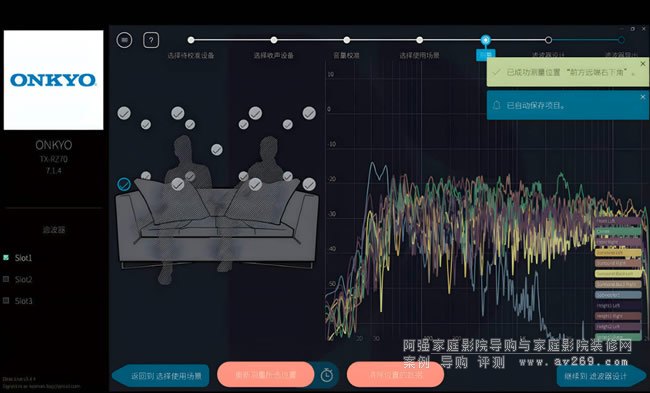Enable the Slot3 filter checkbox
This screenshot has width=650, height=393.
[x=6, y=301]
